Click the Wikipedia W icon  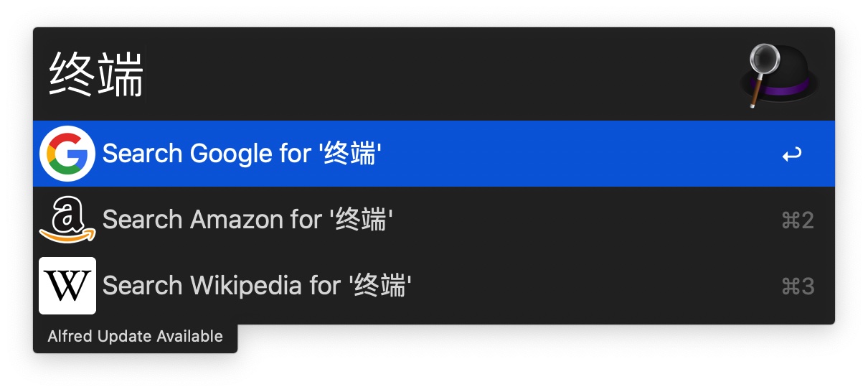[x=67, y=286]
